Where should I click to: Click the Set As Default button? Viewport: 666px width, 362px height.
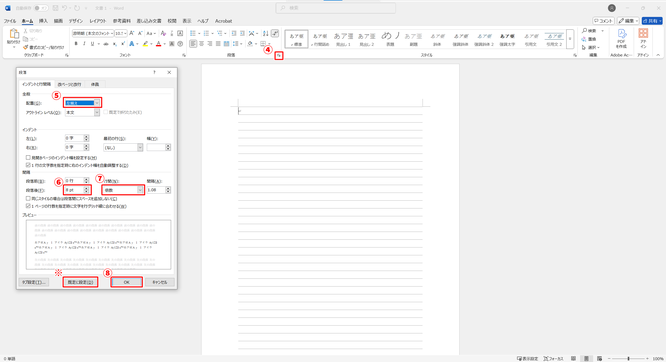[x=80, y=282]
